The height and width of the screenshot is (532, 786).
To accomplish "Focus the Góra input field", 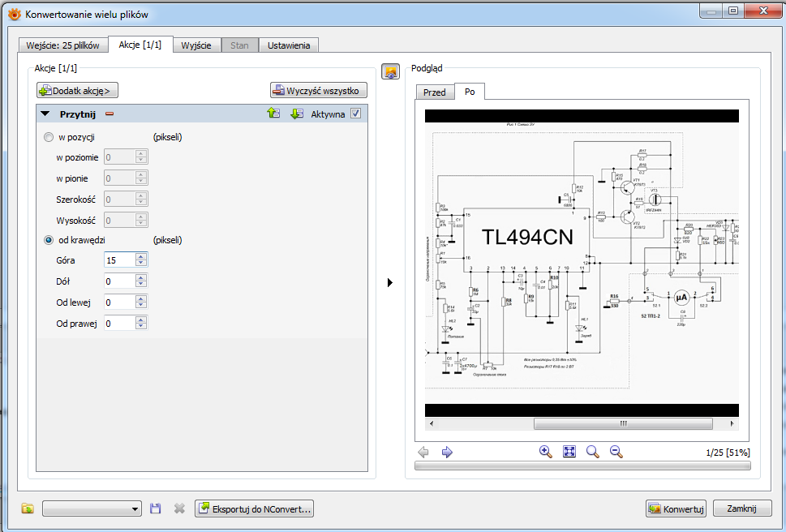I will tap(120, 260).
